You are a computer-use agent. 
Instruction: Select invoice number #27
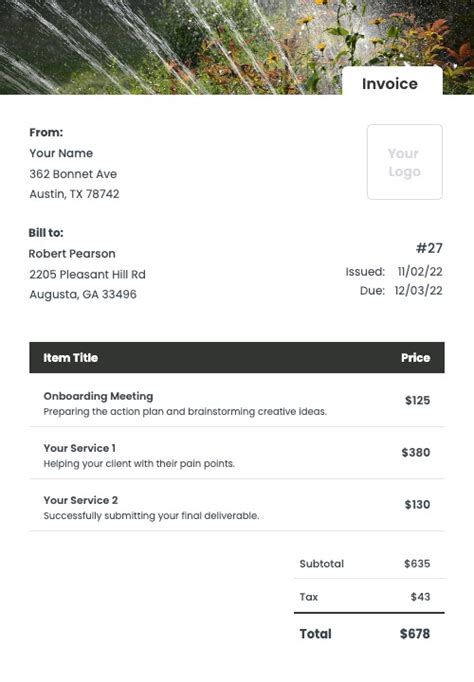(429, 248)
